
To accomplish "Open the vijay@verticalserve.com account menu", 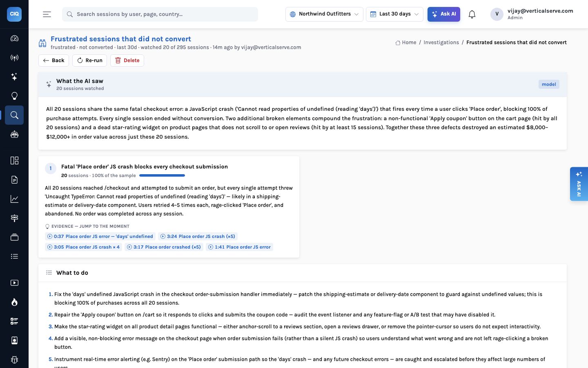I will (x=532, y=14).
